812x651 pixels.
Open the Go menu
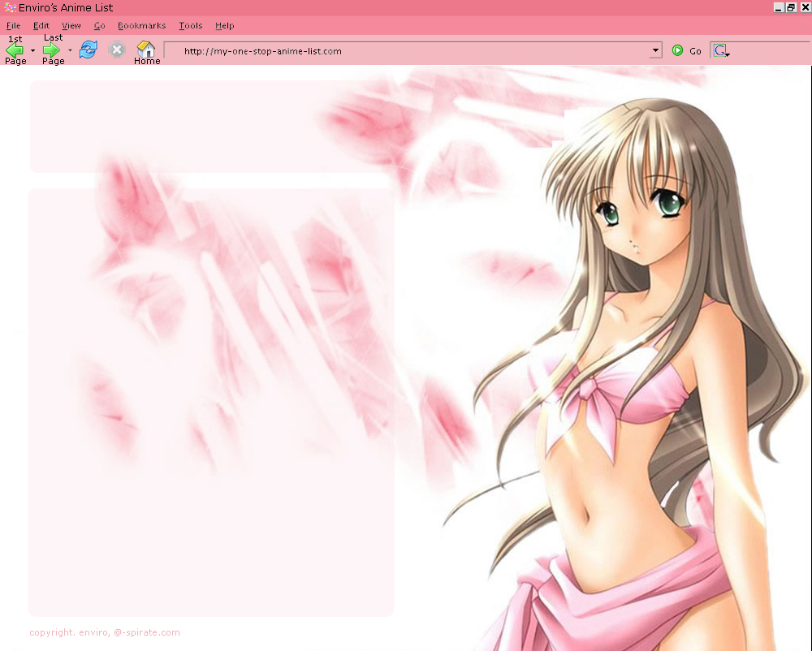point(99,25)
